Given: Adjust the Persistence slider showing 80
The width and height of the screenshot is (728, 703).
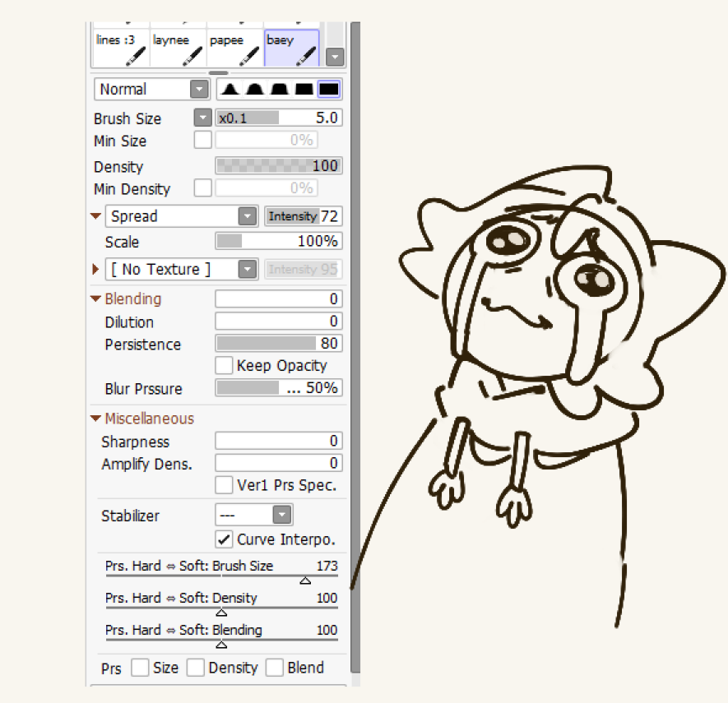Looking at the screenshot, I should point(279,344).
